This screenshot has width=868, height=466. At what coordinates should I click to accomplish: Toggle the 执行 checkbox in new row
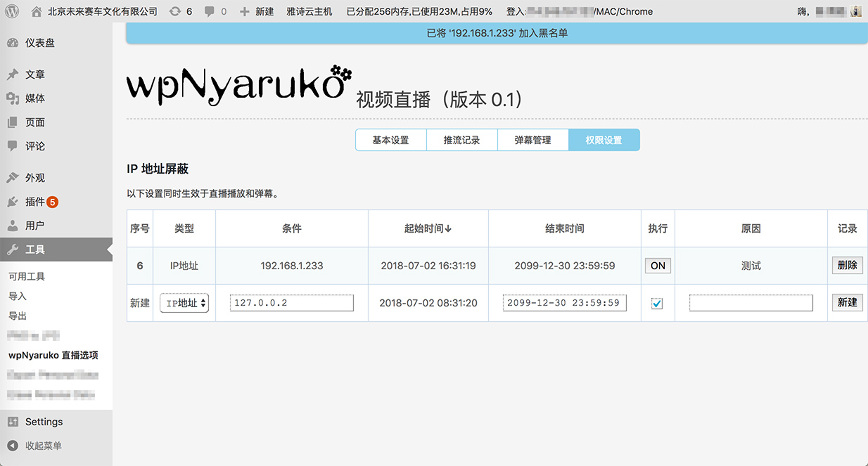point(657,303)
